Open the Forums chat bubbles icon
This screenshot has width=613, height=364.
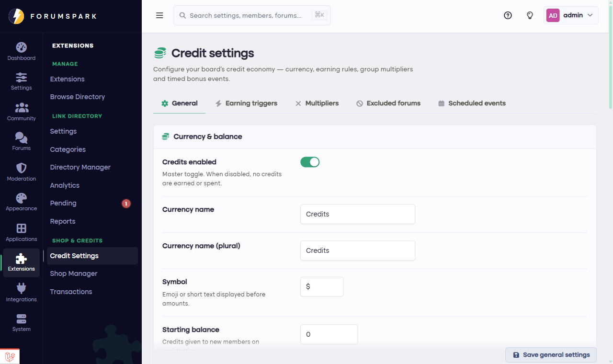pos(21,137)
